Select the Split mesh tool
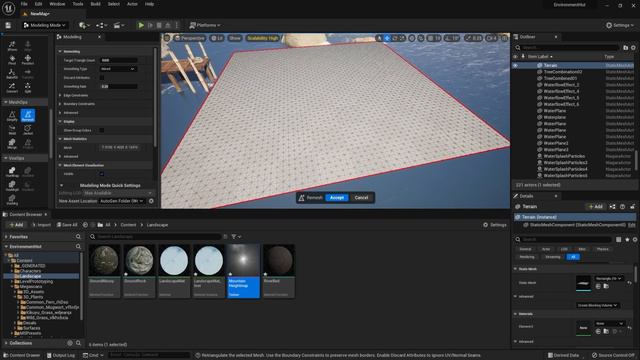This screenshot has width=640, height=360. tap(28, 87)
